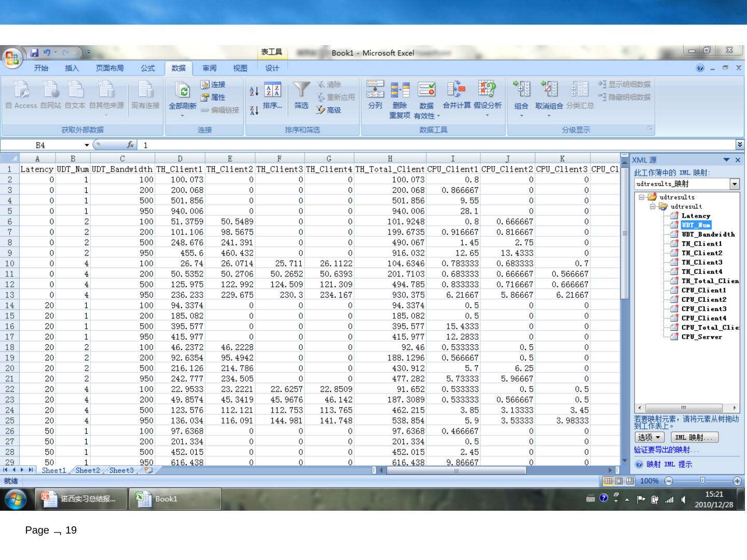
Task: Click the zoom slider handle
Action: pos(702,481)
